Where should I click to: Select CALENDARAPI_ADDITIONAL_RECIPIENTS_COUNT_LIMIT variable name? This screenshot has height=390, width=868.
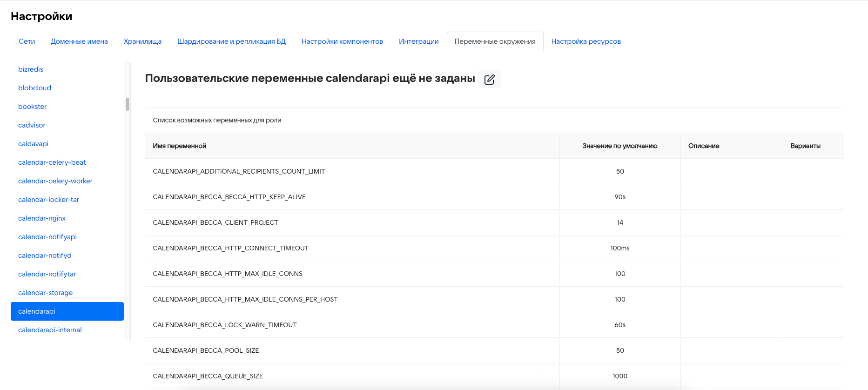239,172
